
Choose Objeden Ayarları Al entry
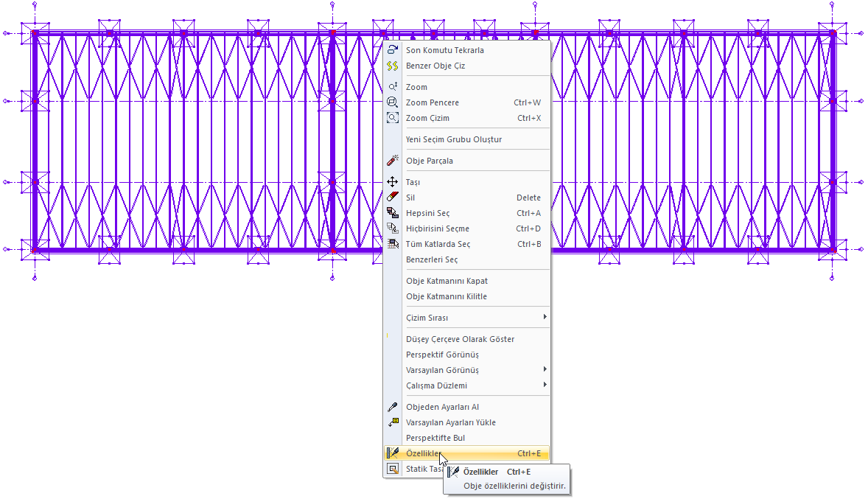click(466, 407)
